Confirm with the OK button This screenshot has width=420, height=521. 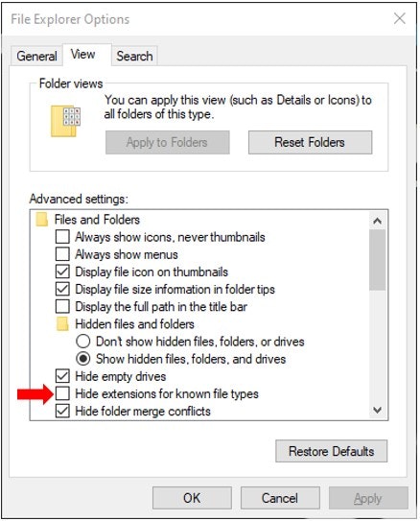pos(192,498)
